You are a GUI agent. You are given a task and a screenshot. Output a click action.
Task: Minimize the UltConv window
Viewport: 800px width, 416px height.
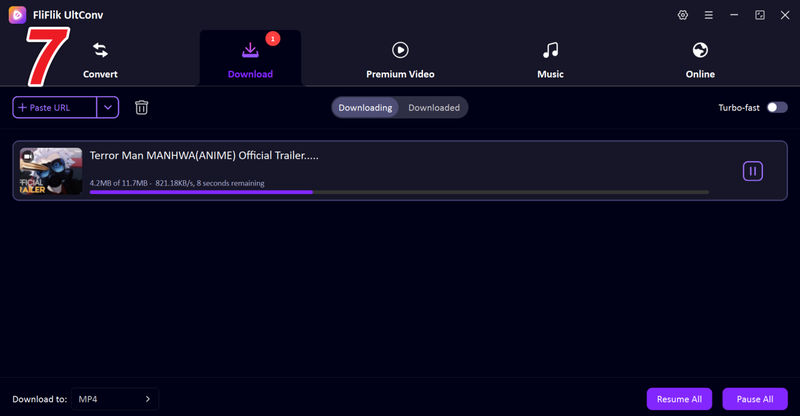[x=734, y=15]
